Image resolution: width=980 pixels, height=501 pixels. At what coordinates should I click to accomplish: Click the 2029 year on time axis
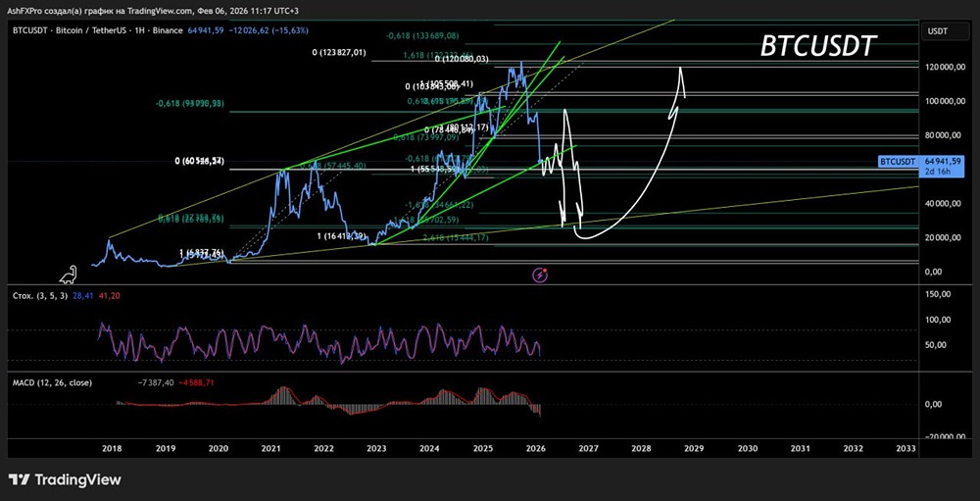tap(695, 448)
